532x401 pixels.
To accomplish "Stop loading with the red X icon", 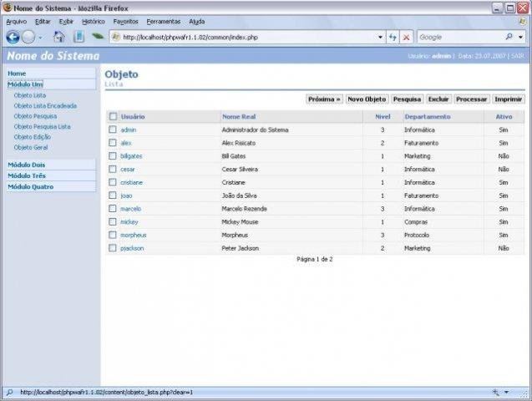I will tap(406, 38).
